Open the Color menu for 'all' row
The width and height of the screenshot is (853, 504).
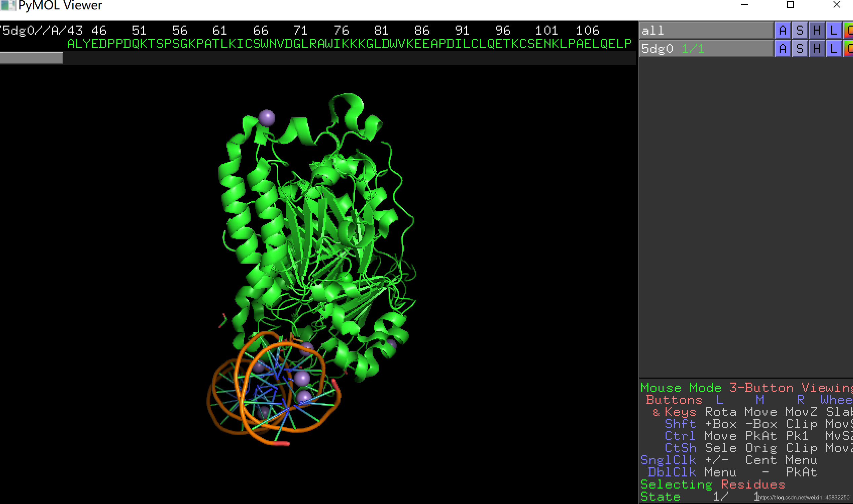point(849,31)
